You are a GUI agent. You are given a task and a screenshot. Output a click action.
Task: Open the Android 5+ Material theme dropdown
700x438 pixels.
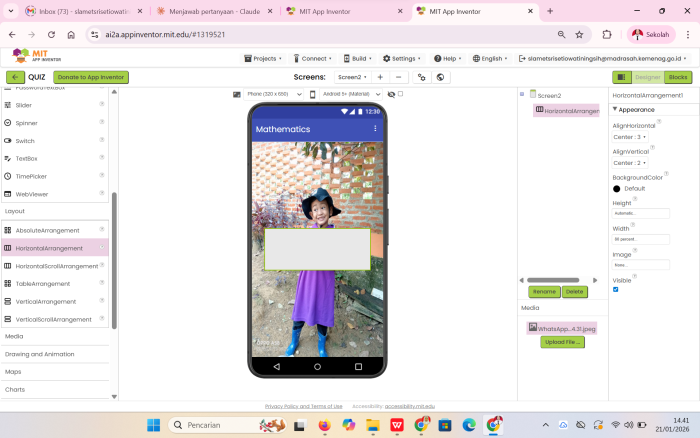point(350,94)
